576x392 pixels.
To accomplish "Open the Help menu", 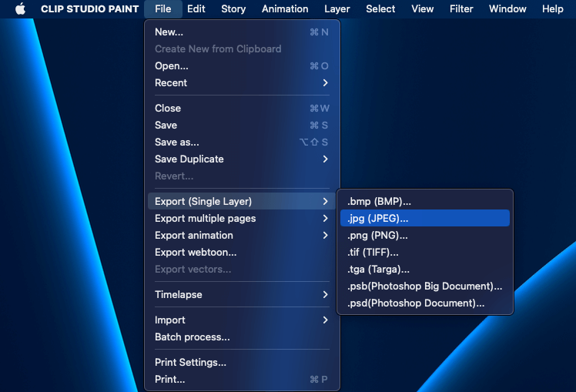I will click(x=553, y=8).
